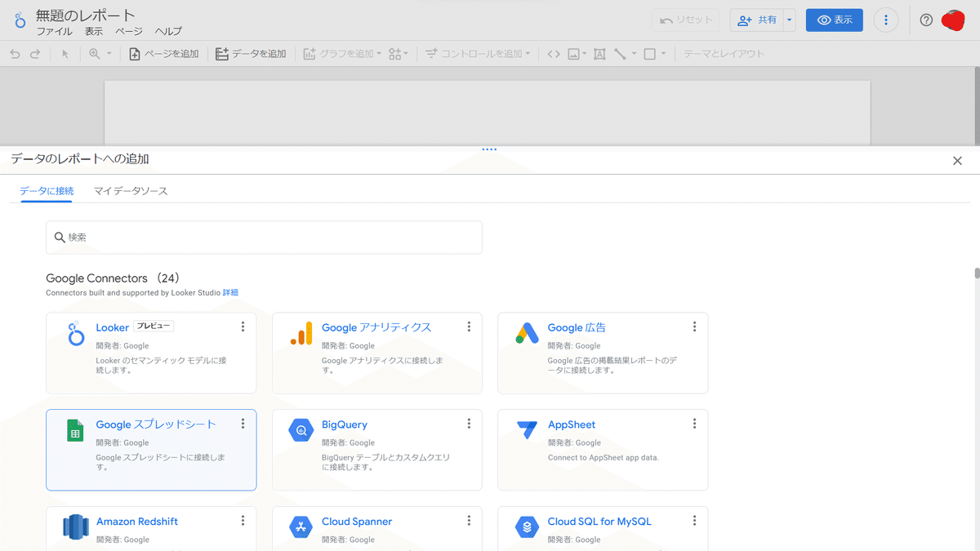
Task: Expand the share button dropdown arrow
Action: [x=789, y=20]
